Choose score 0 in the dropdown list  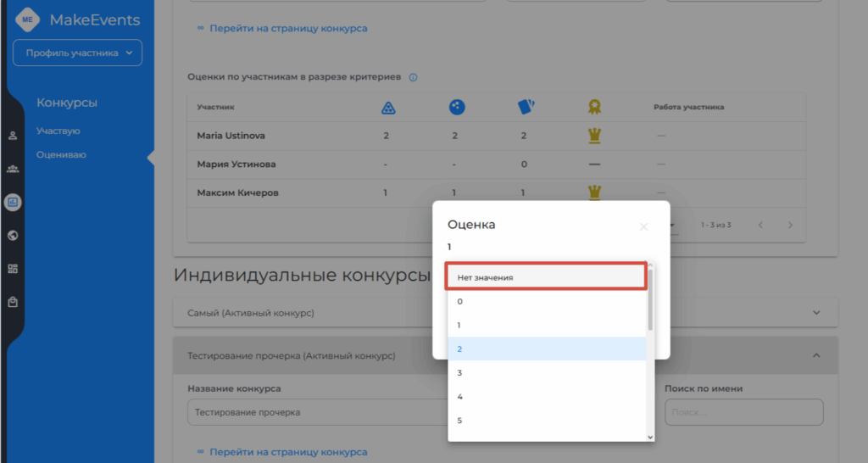(547, 301)
